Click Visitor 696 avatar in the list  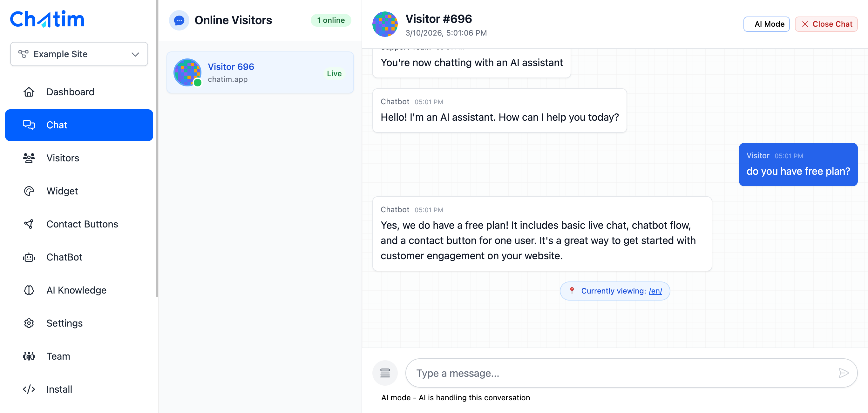coord(187,72)
